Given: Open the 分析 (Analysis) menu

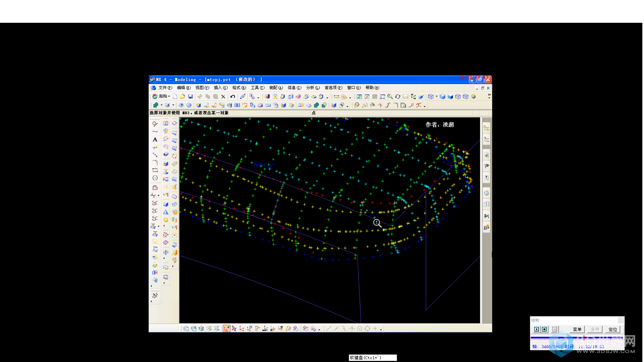Looking at the screenshot, I should (x=313, y=88).
